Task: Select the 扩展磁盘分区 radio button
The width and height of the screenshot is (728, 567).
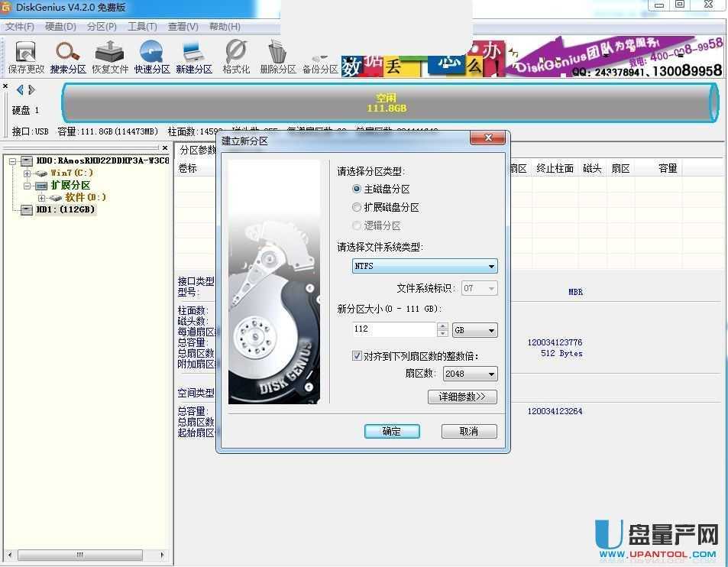Action: (357, 207)
